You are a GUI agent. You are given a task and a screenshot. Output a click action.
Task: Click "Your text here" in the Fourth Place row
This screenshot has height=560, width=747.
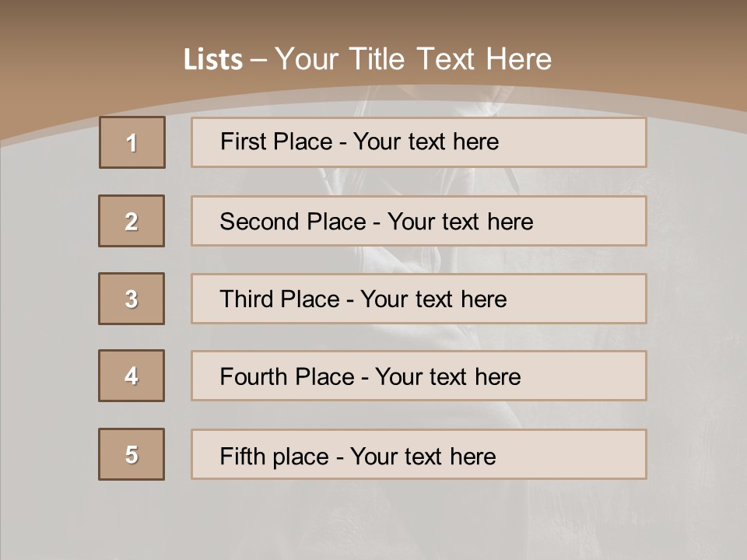(447, 377)
